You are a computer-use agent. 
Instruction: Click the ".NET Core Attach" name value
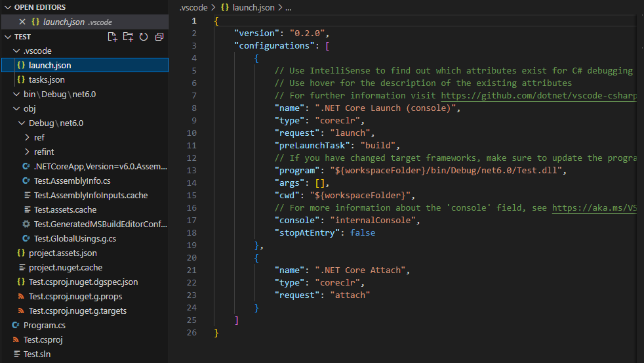(x=360, y=270)
